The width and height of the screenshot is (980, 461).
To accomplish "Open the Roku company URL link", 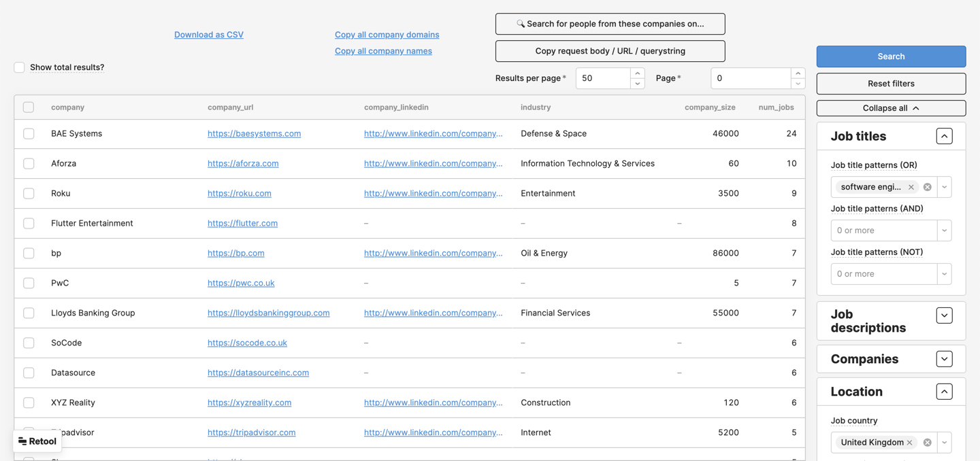I will coord(239,193).
